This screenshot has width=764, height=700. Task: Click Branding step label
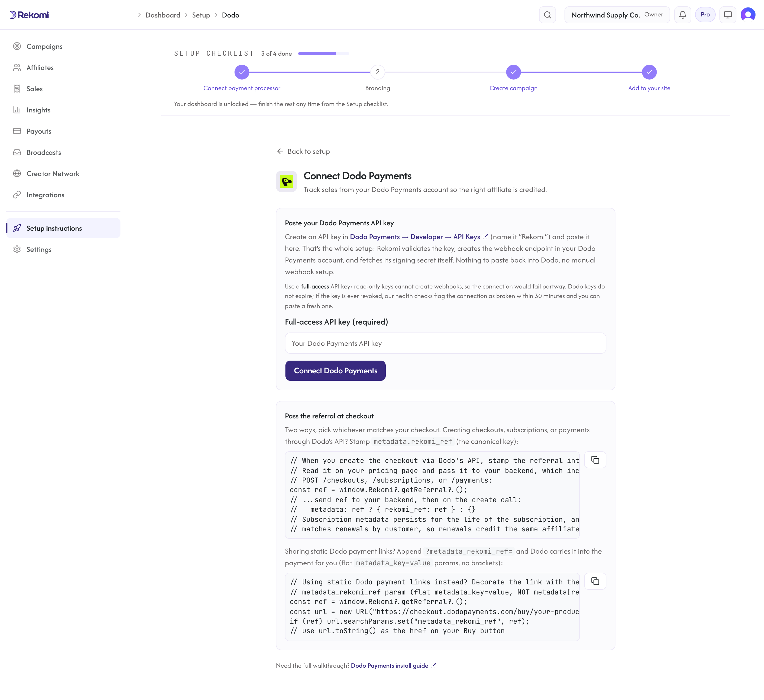[377, 88]
